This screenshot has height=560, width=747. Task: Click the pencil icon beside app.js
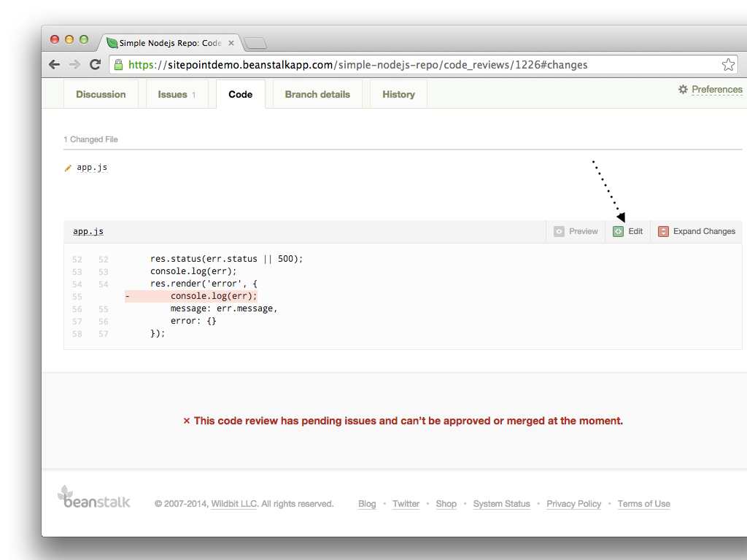[69, 168]
